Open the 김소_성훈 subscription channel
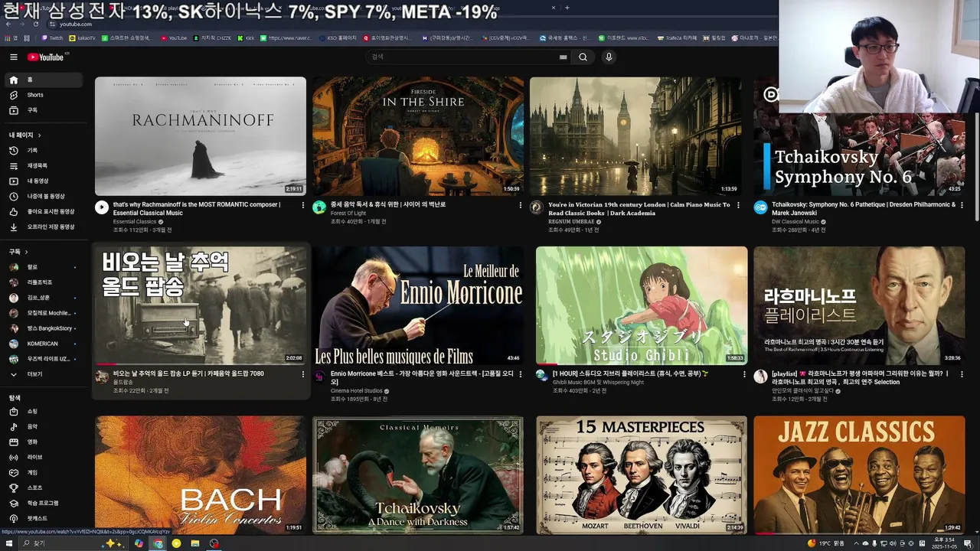The image size is (980, 551). pyautogui.click(x=44, y=298)
